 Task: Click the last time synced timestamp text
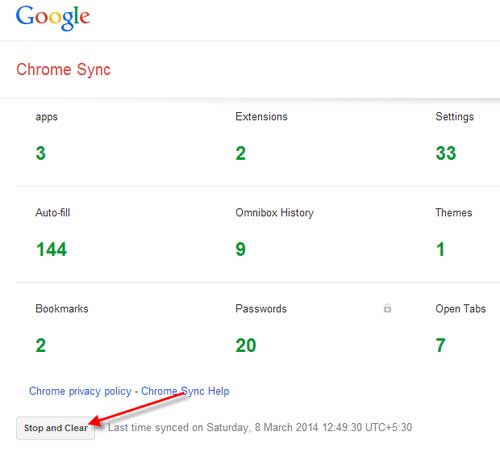tap(260, 428)
